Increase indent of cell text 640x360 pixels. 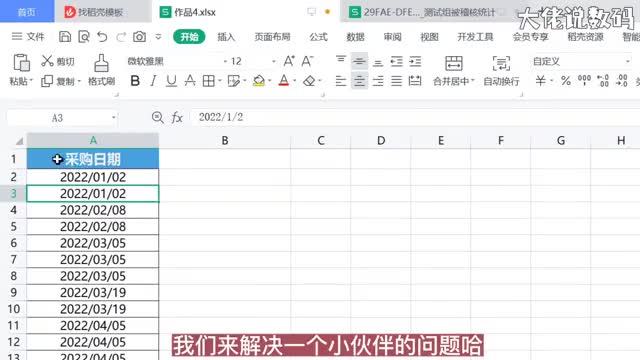[415, 62]
